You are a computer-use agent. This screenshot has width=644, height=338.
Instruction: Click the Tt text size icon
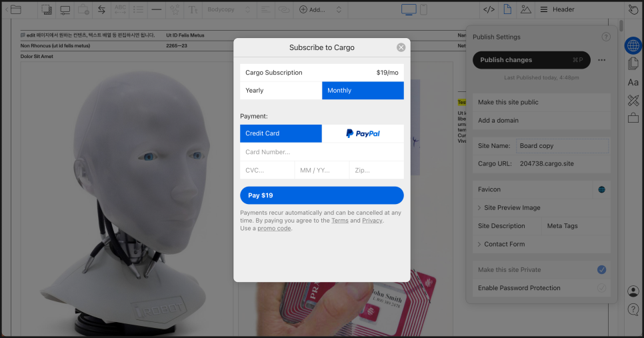(x=193, y=10)
